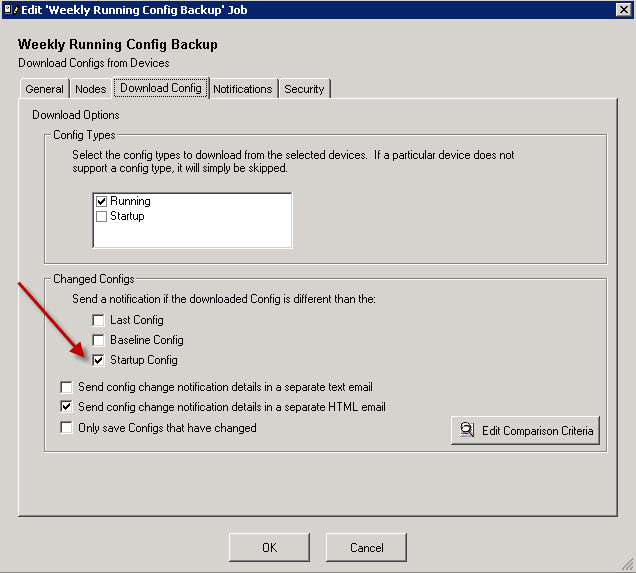Viewport: 636px width, 573px height.
Task: Disable separate HTML email notification details
Action: click(66, 407)
